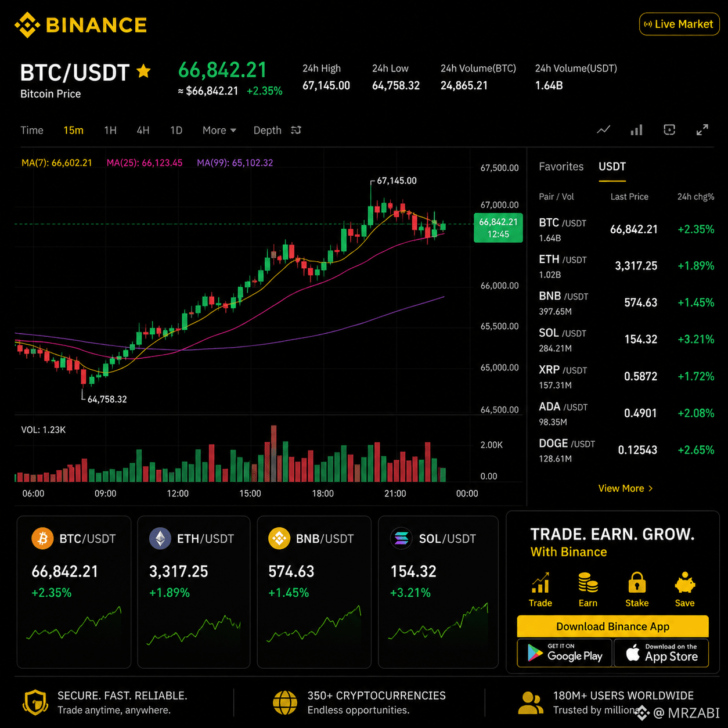Select the DOGE/USDT row in pair list
This screenshot has width=728, height=728.
(626, 450)
